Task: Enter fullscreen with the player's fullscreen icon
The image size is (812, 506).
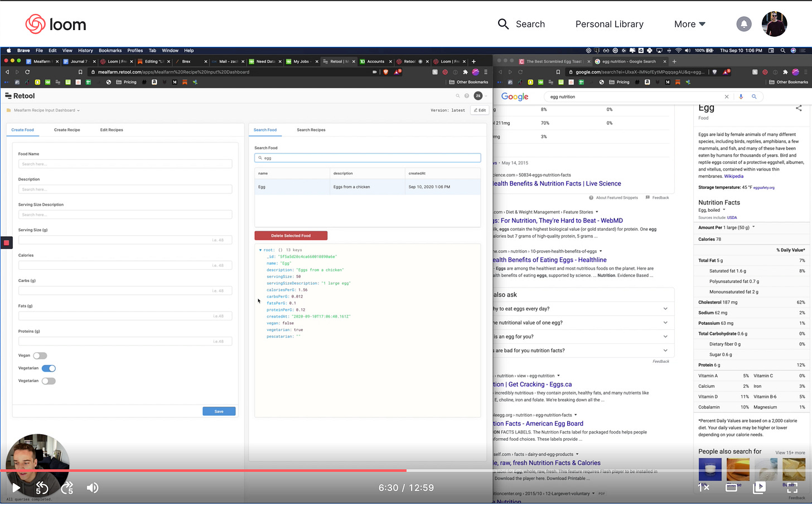Action: tap(792, 488)
